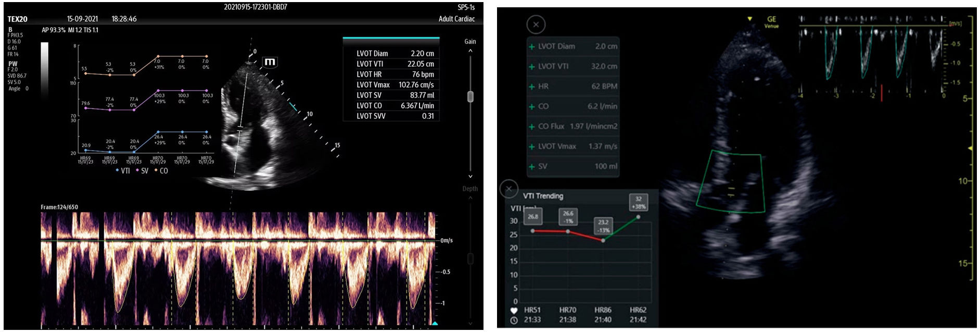Click the green Doppler sample box
980x332 pixels.
pyautogui.click(x=731, y=182)
